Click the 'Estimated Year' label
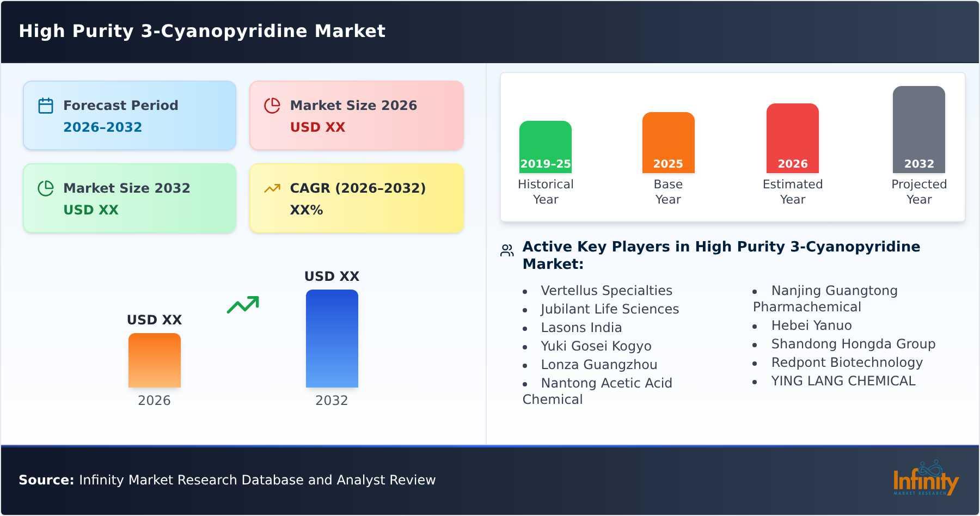The image size is (980, 516). [x=793, y=192]
